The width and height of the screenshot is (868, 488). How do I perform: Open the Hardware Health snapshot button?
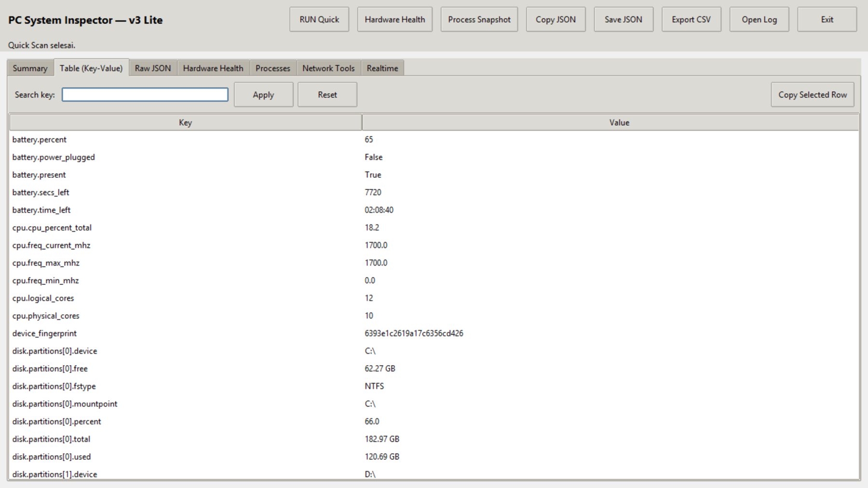(x=394, y=19)
